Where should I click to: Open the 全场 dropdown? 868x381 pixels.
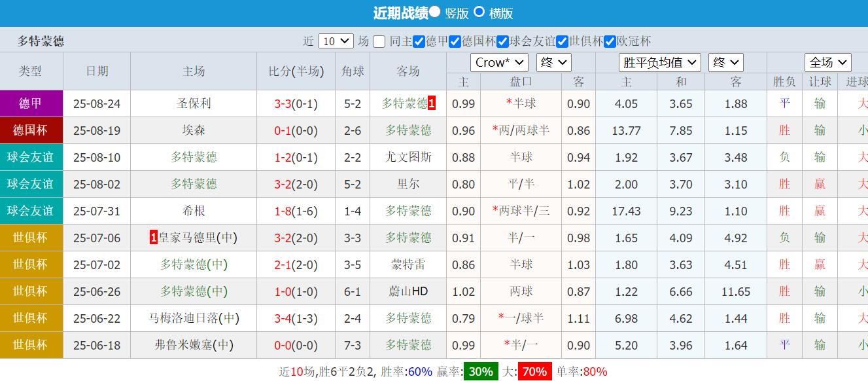pos(827,62)
